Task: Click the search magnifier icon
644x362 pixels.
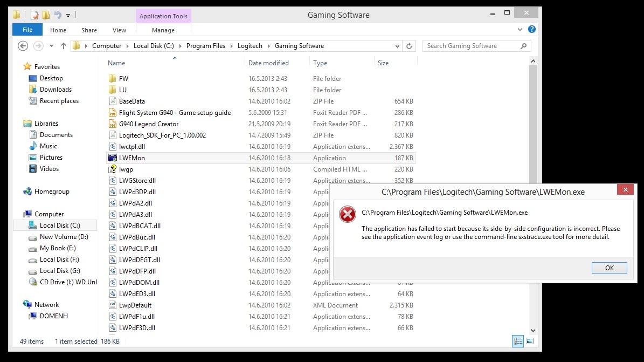Action: pyautogui.click(x=523, y=46)
